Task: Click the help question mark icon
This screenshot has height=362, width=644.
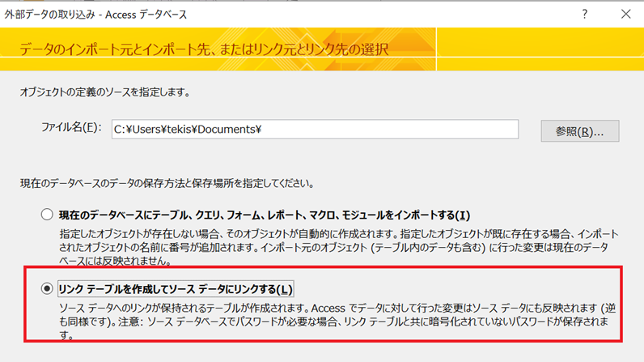Action: click(585, 14)
